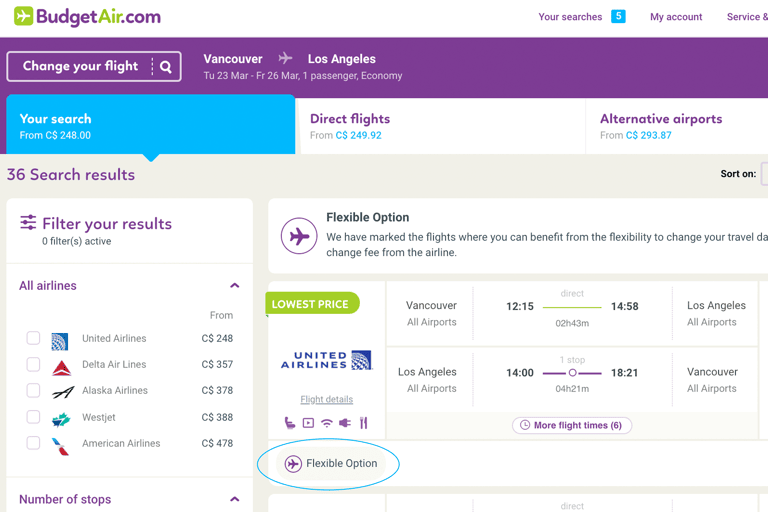The height and width of the screenshot is (512, 768).
Task: Check the United Airlines filter checkbox
Action: [33, 338]
